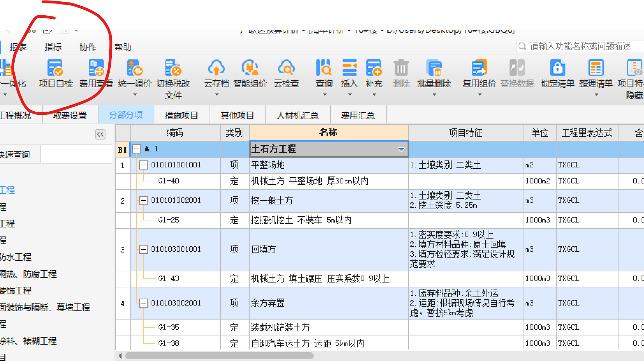Viewport: 644px width, 361px height.
Task: Open the 插入 dropdown arrow
Action: [350, 95]
